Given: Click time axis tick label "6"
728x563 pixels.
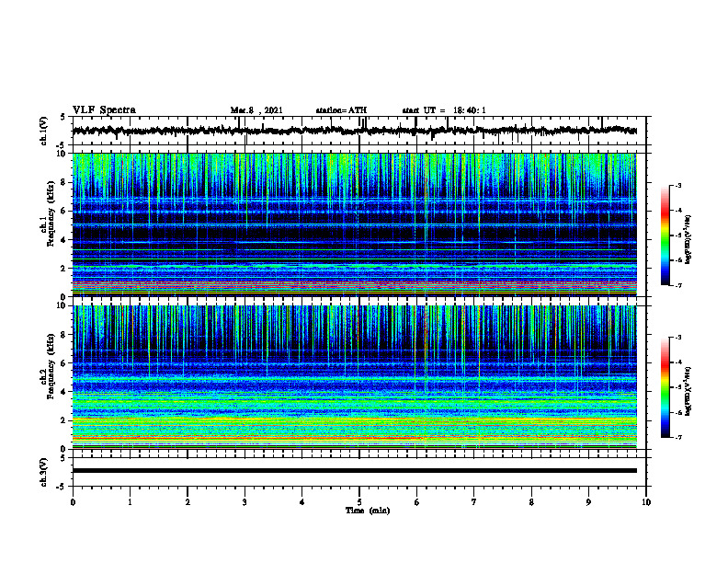Looking at the screenshot, I should pos(417,502).
